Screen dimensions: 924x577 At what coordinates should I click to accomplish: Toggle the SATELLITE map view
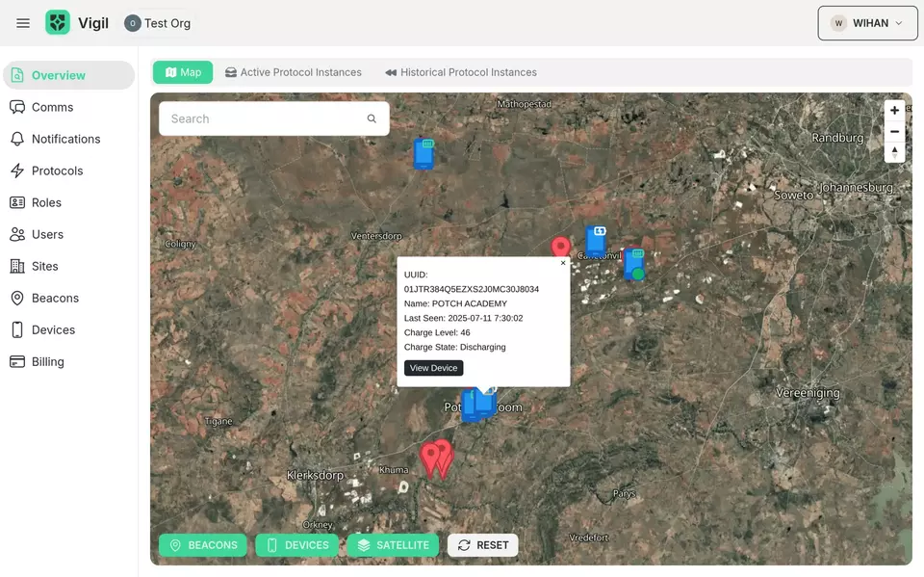coord(393,545)
